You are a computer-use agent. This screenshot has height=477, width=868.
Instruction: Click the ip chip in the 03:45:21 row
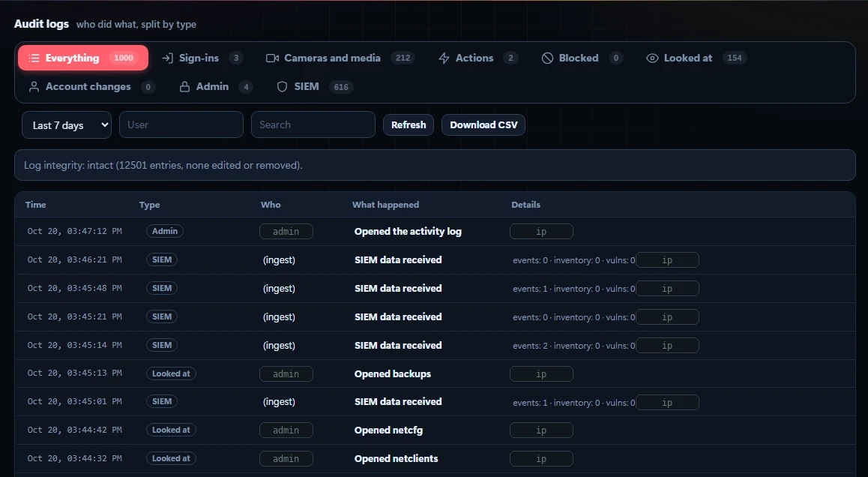(667, 317)
